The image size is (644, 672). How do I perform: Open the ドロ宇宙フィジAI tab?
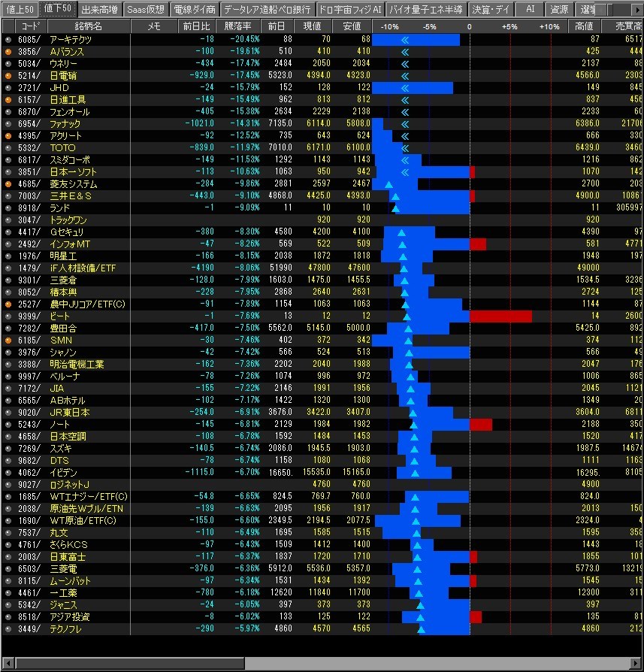click(x=350, y=10)
